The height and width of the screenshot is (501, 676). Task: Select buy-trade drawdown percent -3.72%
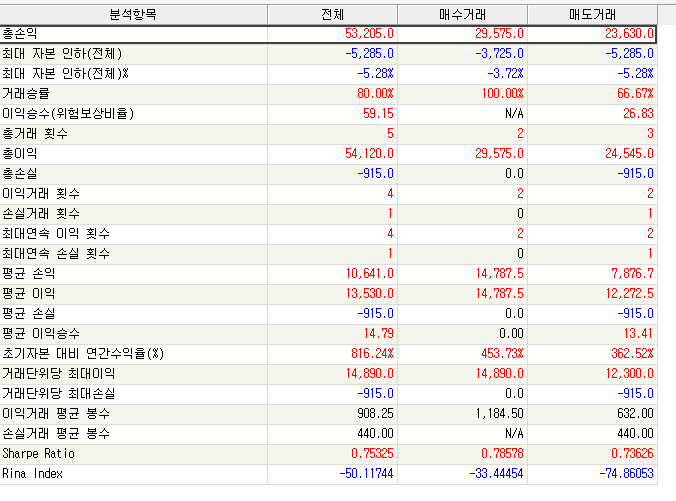pos(505,74)
